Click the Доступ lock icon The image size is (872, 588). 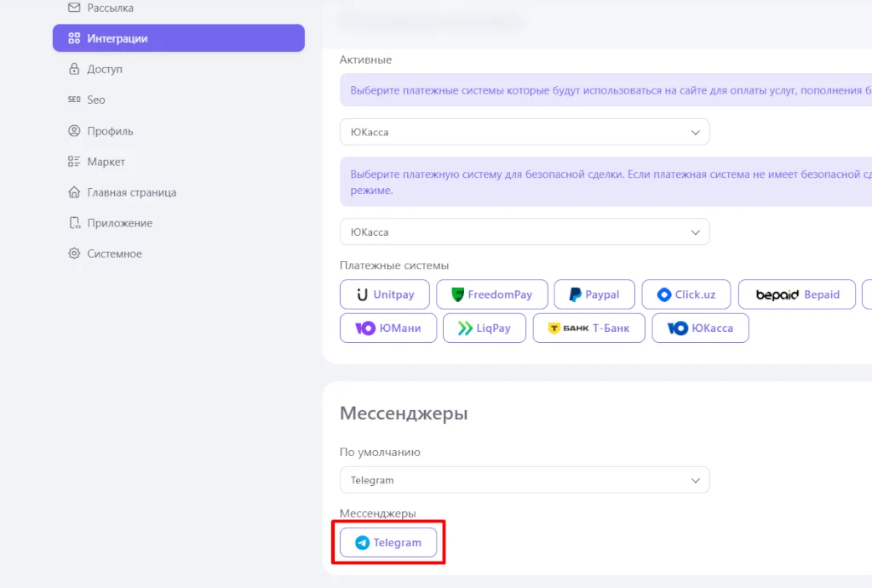pos(74,69)
